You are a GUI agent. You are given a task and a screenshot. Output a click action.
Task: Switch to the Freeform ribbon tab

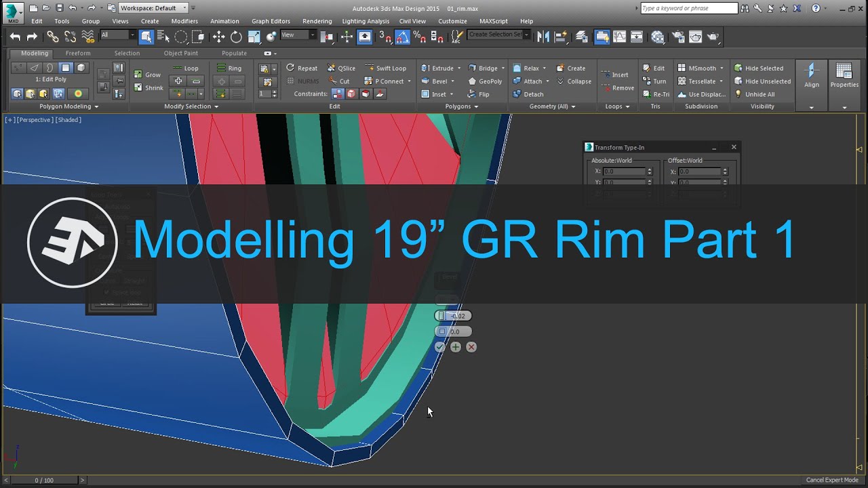click(x=78, y=53)
